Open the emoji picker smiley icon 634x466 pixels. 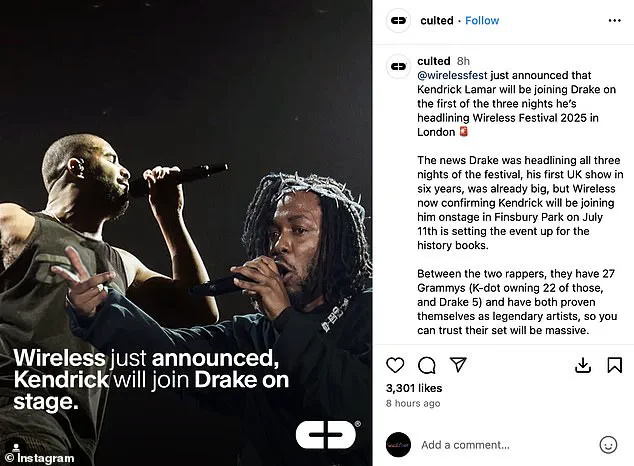[x=608, y=445]
